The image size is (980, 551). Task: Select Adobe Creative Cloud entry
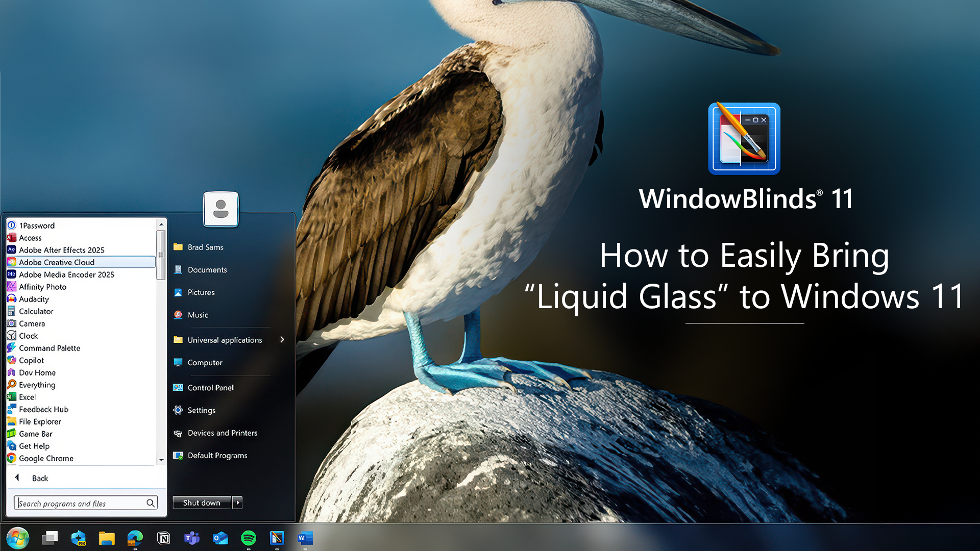(81, 262)
